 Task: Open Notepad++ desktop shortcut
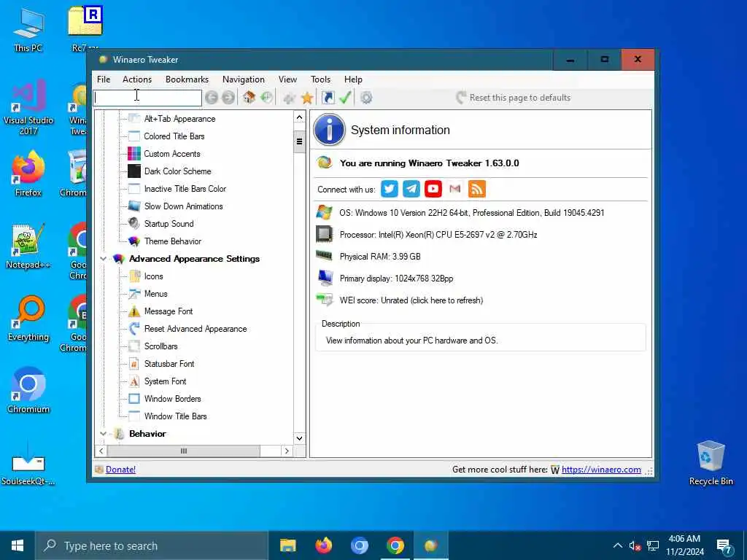(28, 246)
